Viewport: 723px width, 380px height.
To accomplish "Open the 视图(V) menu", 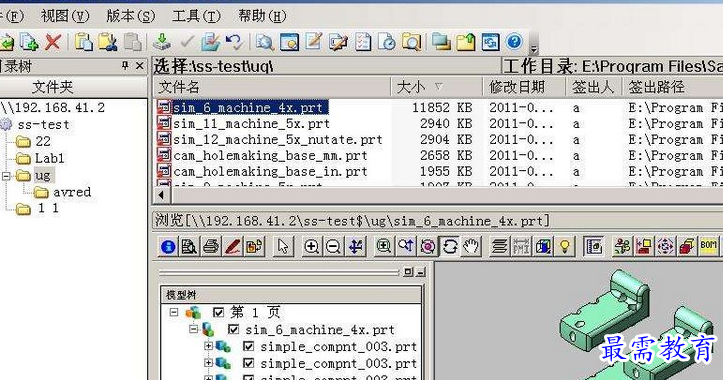I will click(x=65, y=16).
